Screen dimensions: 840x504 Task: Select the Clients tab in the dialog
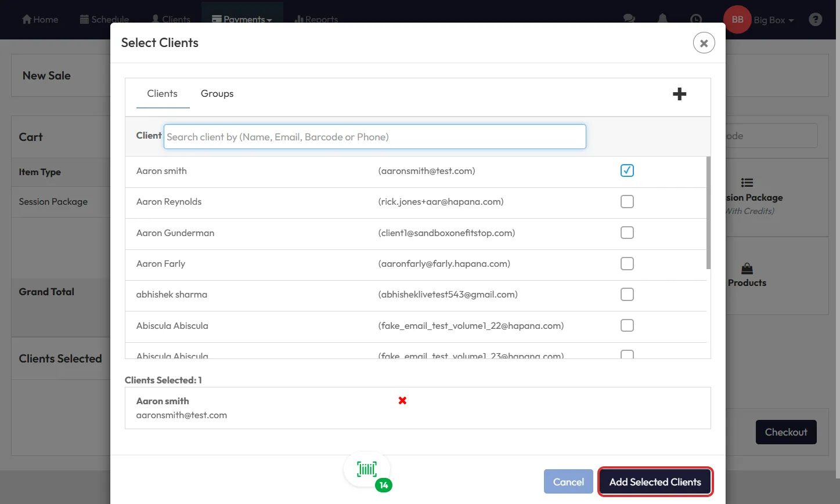tap(162, 94)
